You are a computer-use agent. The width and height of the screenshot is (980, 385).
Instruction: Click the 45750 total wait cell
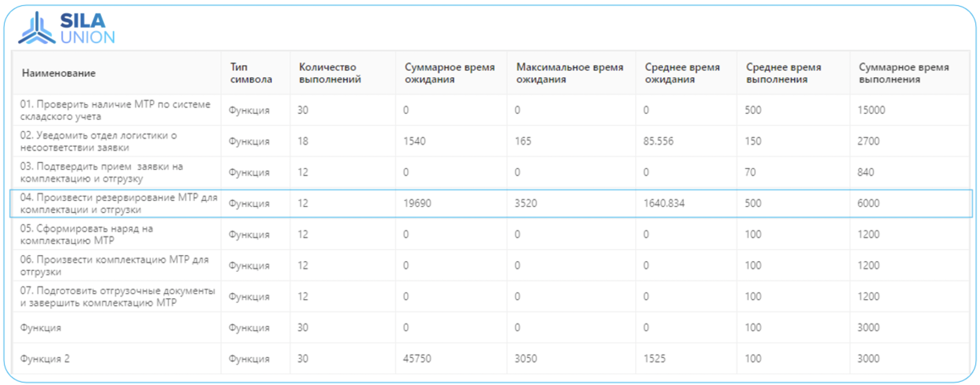(417, 359)
